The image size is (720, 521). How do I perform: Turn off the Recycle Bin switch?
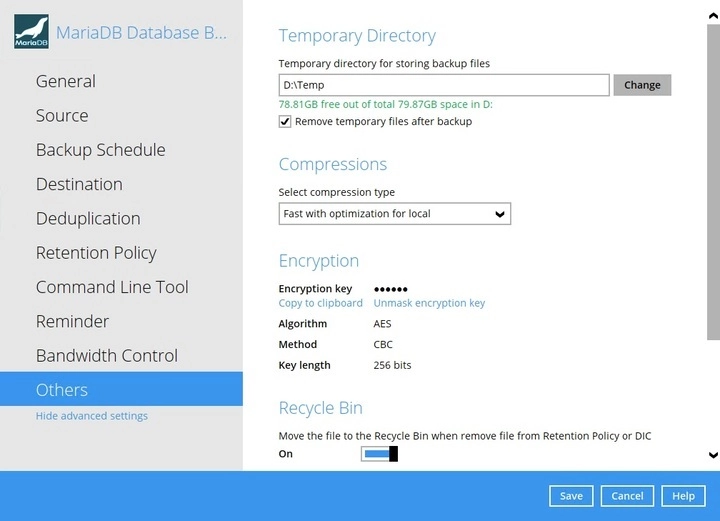click(x=380, y=454)
